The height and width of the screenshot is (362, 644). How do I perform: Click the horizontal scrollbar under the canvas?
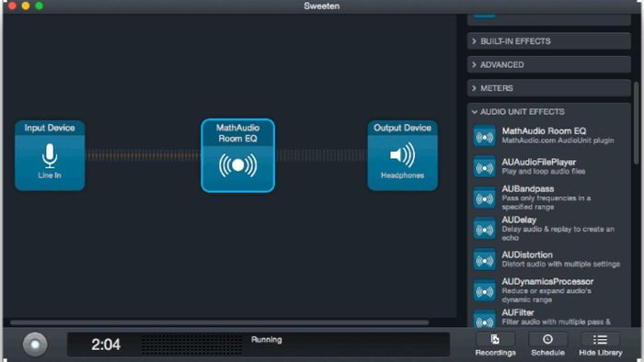tap(219, 322)
